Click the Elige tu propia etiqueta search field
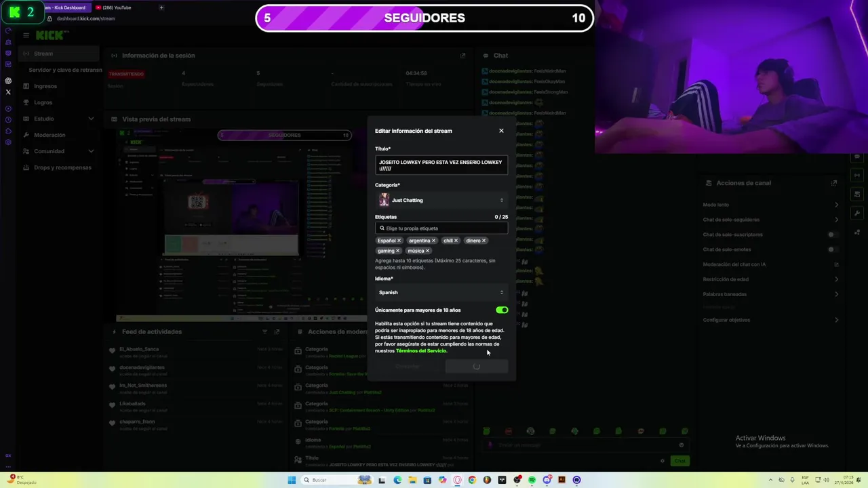The width and height of the screenshot is (868, 488). pos(441,228)
